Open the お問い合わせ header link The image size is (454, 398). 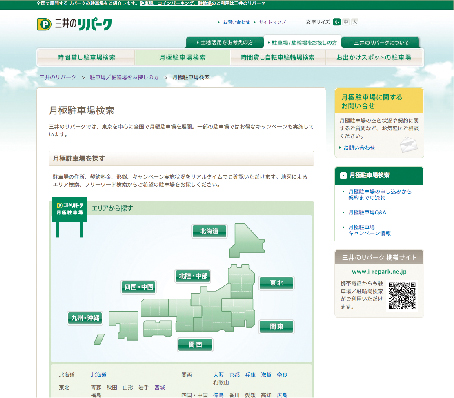point(236,22)
